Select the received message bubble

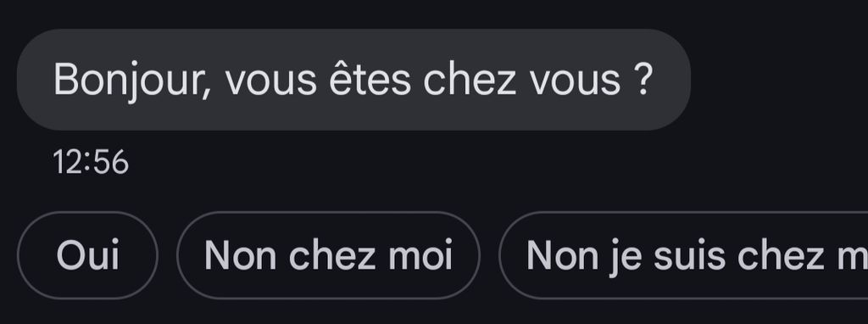click(353, 80)
